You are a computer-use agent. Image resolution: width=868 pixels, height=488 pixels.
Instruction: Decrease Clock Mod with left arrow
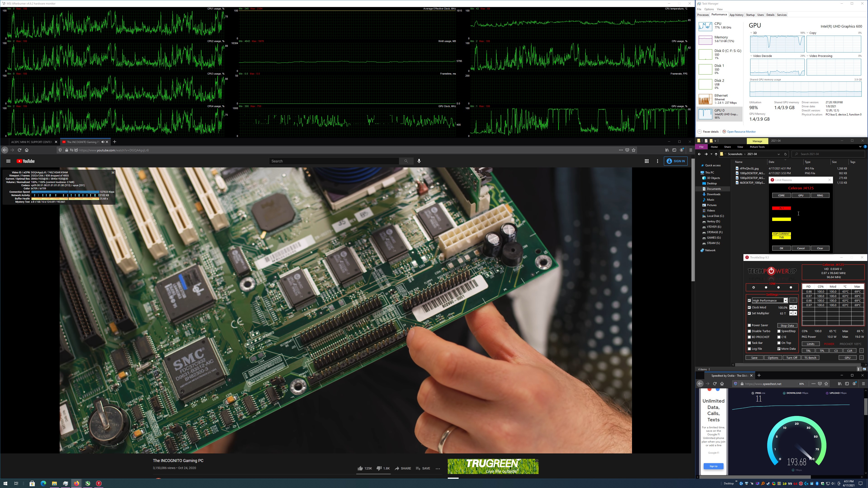791,307
